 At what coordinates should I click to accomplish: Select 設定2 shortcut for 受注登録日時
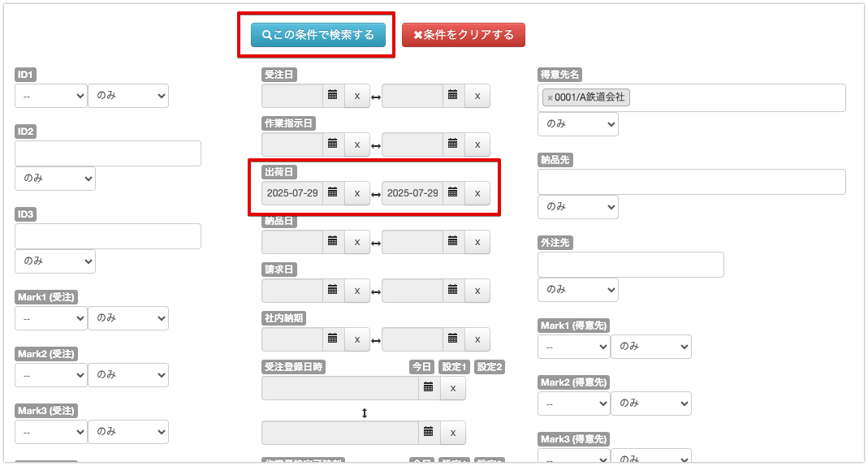click(490, 367)
